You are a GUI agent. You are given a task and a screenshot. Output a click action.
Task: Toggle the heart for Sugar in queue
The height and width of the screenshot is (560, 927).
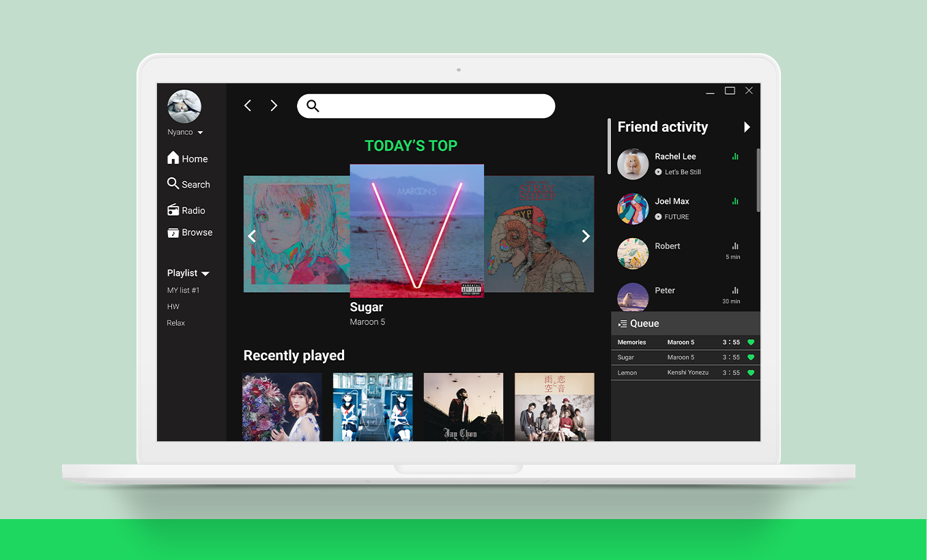tap(751, 357)
